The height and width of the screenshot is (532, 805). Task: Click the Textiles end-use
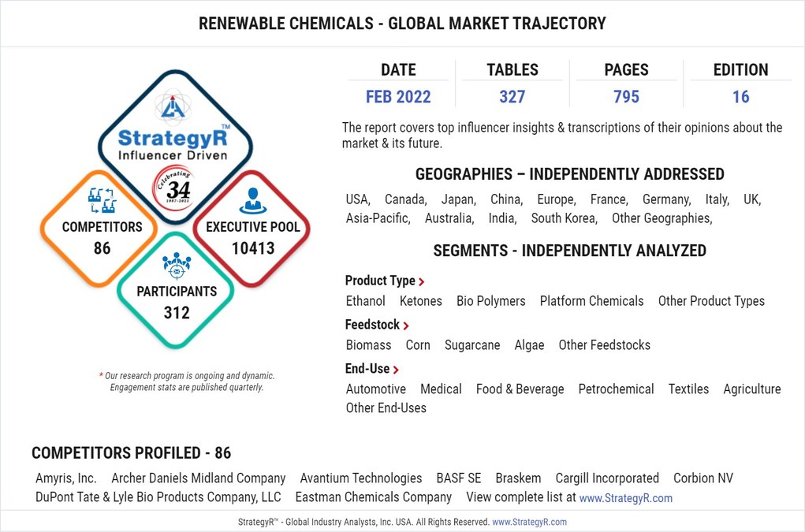point(688,389)
